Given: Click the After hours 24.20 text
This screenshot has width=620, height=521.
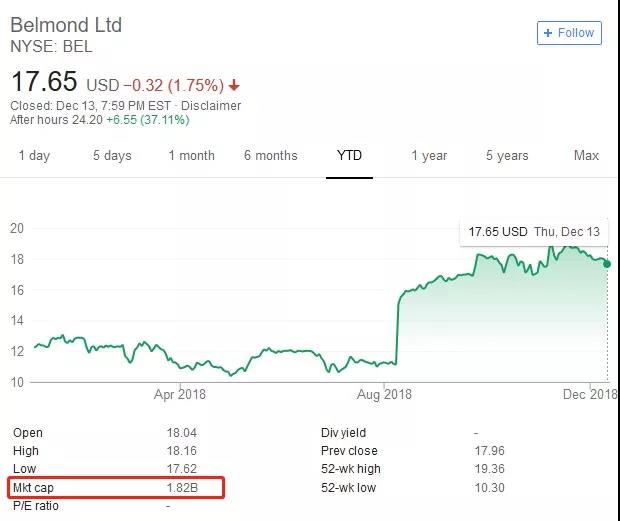Looking at the screenshot, I should [x=57, y=120].
